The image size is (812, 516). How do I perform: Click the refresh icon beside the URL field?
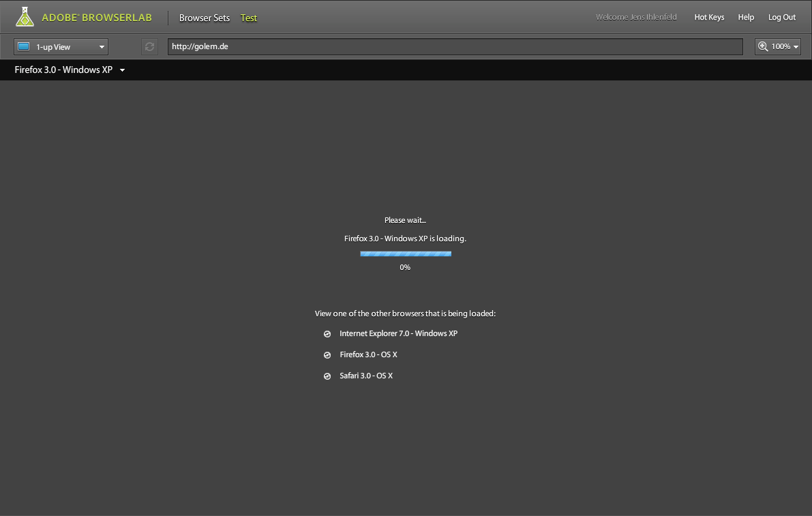(x=150, y=46)
